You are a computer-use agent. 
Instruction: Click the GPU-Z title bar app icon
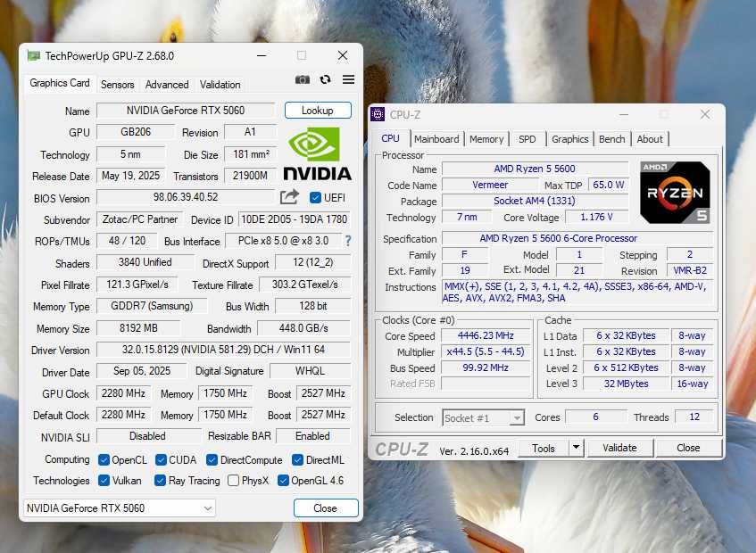tap(33, 56)
